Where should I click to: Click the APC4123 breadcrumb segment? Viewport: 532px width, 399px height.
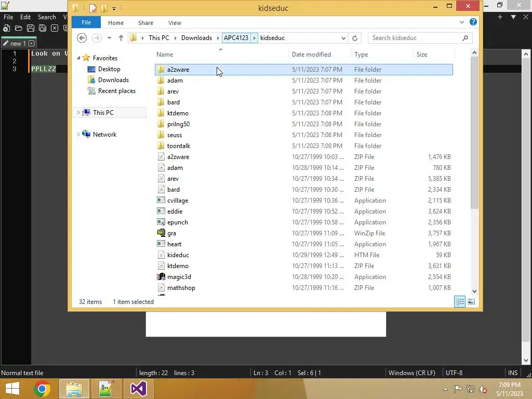236,37
